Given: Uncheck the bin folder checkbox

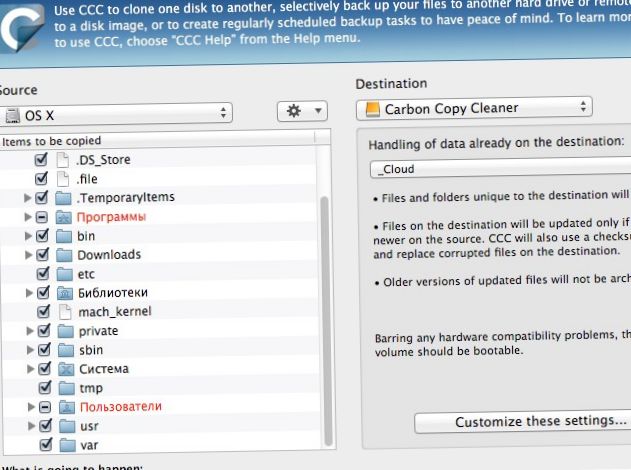Looking at the screenshot, I should 42,235.
